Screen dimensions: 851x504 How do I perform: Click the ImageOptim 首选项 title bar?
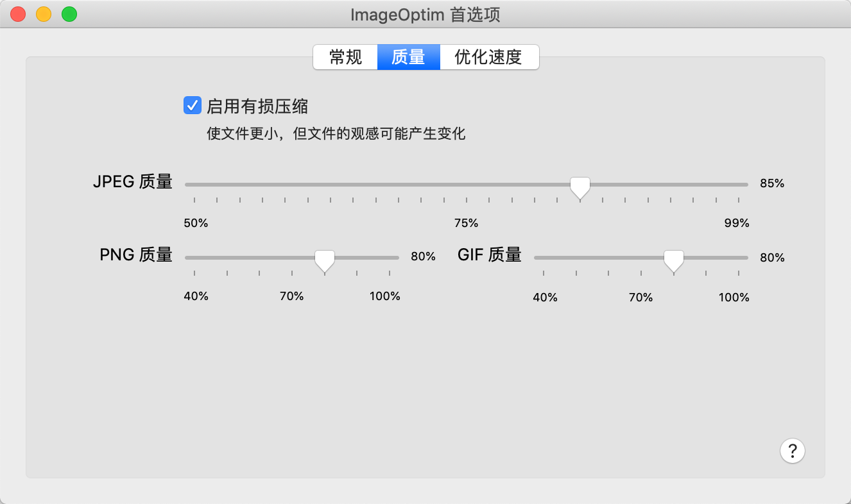coord(426,14)
